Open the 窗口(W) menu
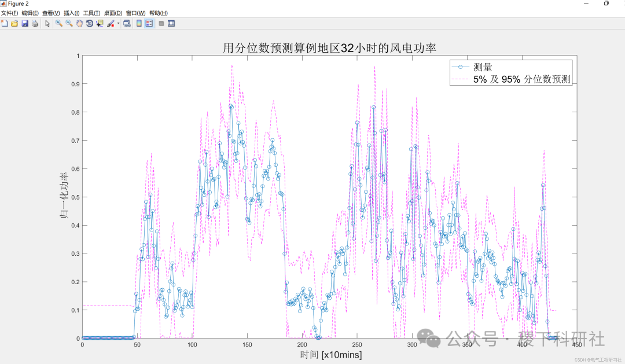This screenshot has width=625, height=364. coord(135,13)
